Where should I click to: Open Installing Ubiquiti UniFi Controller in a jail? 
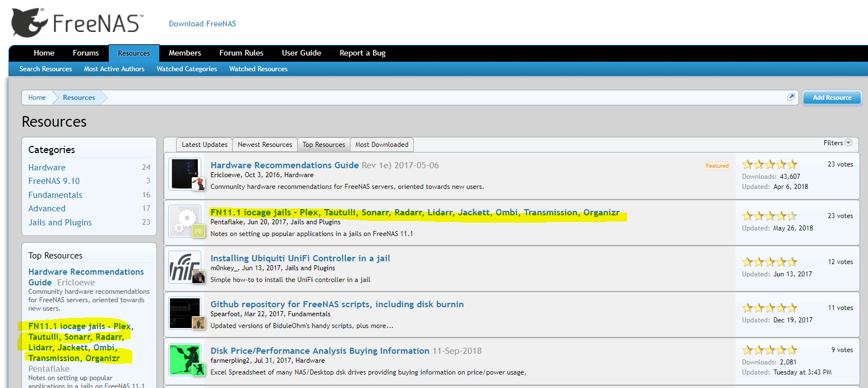300,258
